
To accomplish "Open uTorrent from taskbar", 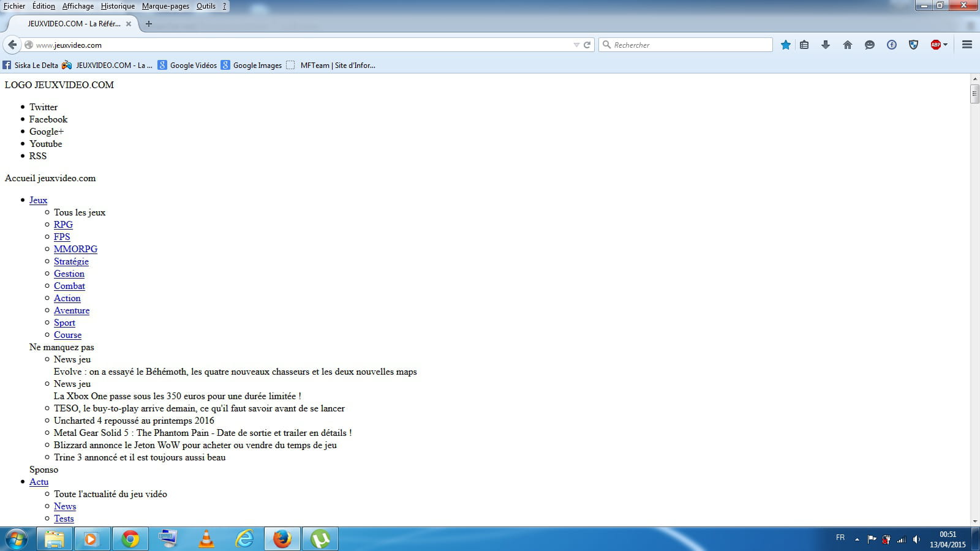I will point(320,539).
